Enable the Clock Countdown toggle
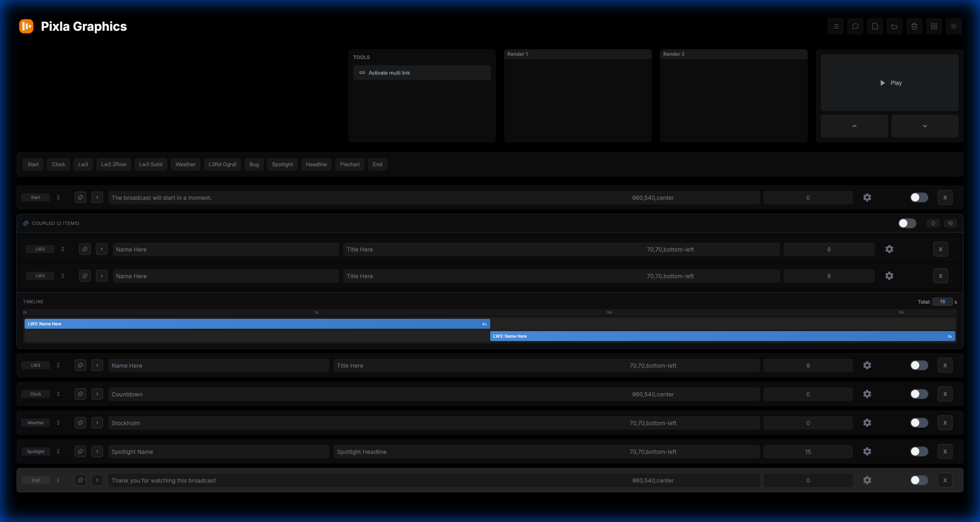This screenshot has width=980, height=522. point(919,394)
